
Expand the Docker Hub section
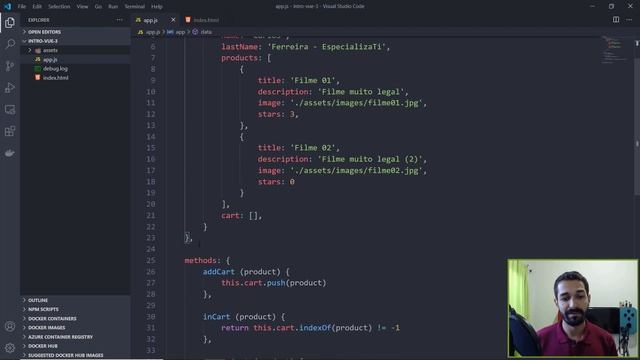click(76, 346)
